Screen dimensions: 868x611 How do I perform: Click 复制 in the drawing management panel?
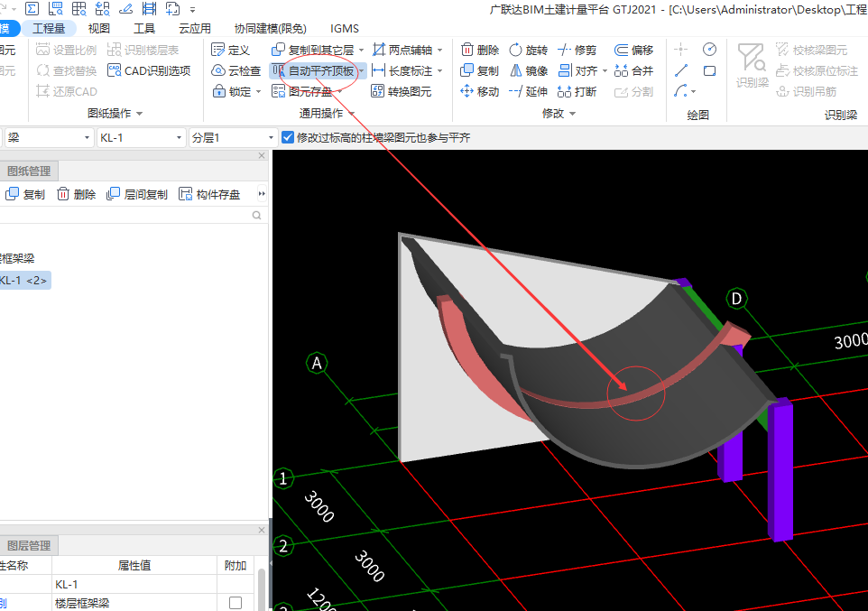[25, 194]
